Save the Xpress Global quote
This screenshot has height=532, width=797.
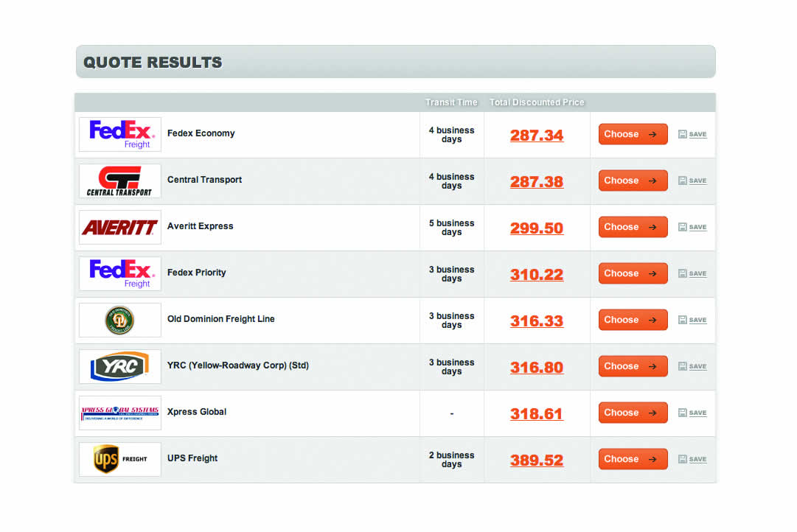coord(693,413)
